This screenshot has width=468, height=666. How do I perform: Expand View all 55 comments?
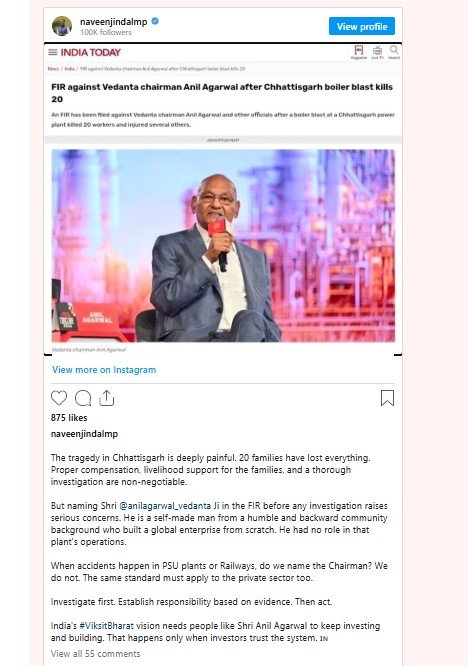[95, 654]
